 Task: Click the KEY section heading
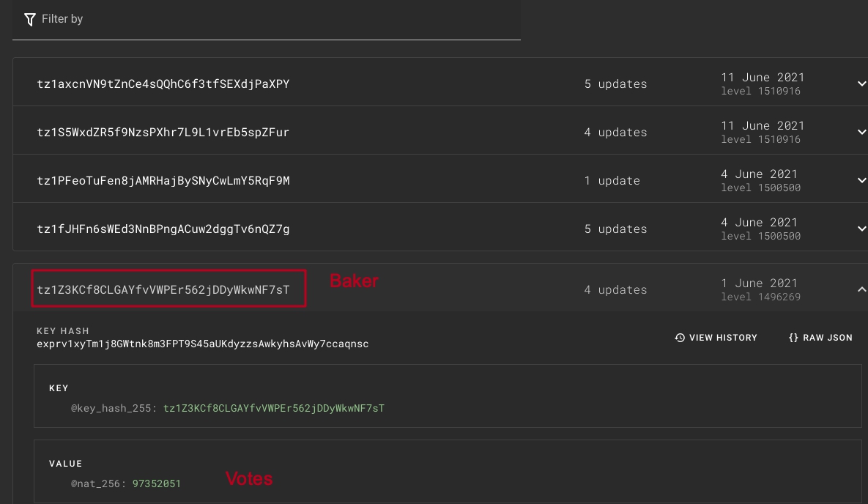59,388
